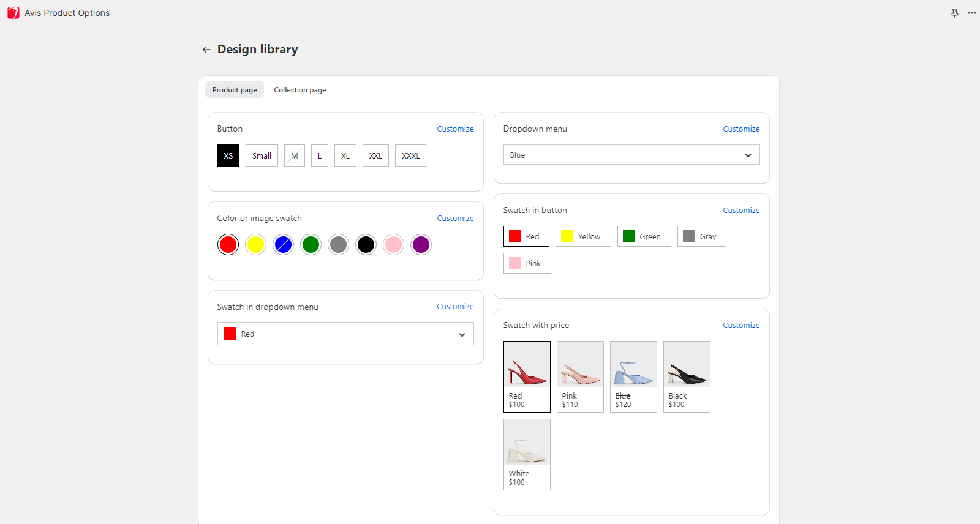Viewport: 980px width, 524px height.
Task: Click the pin icon in top bar
Action: [954, 13]
